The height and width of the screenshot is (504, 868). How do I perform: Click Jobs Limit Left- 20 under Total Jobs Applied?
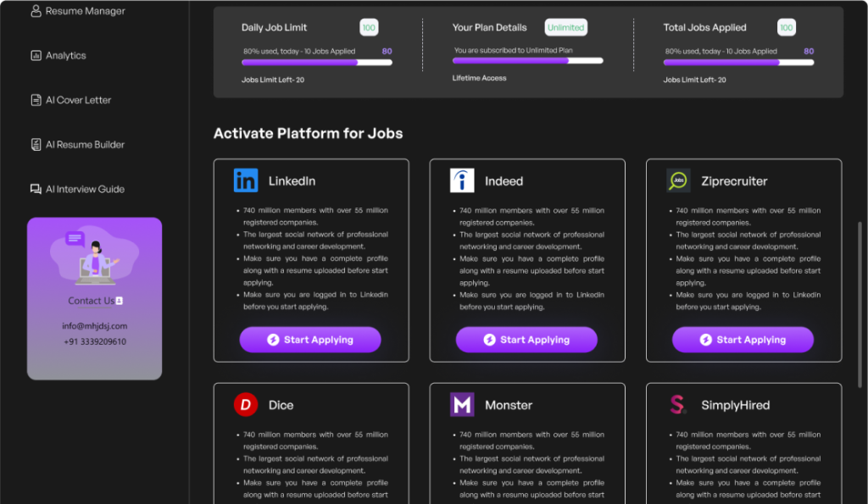[695, 80]
